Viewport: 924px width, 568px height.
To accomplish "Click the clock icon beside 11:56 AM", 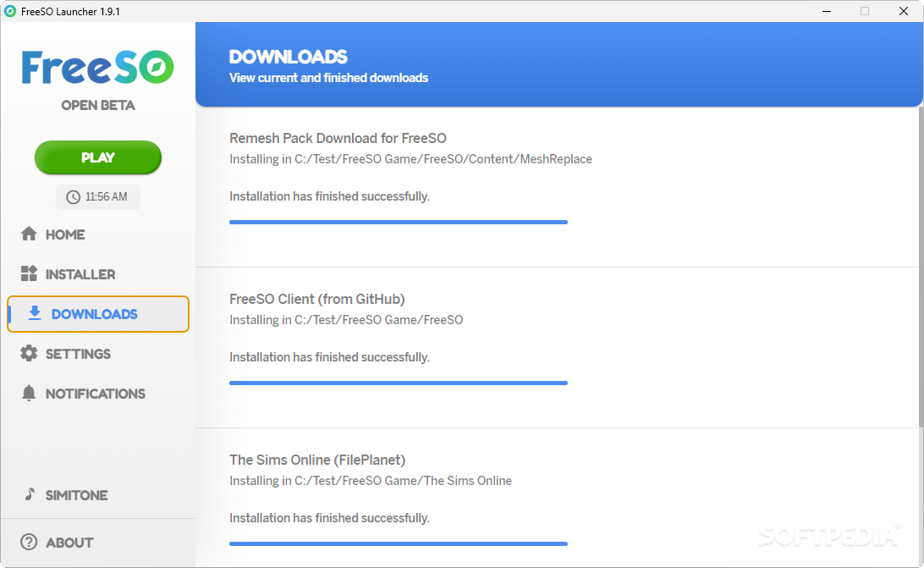I will click(73, 197).
